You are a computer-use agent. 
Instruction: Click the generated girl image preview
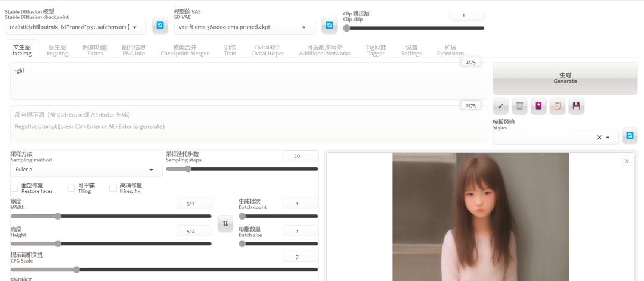tap(481, 217)
